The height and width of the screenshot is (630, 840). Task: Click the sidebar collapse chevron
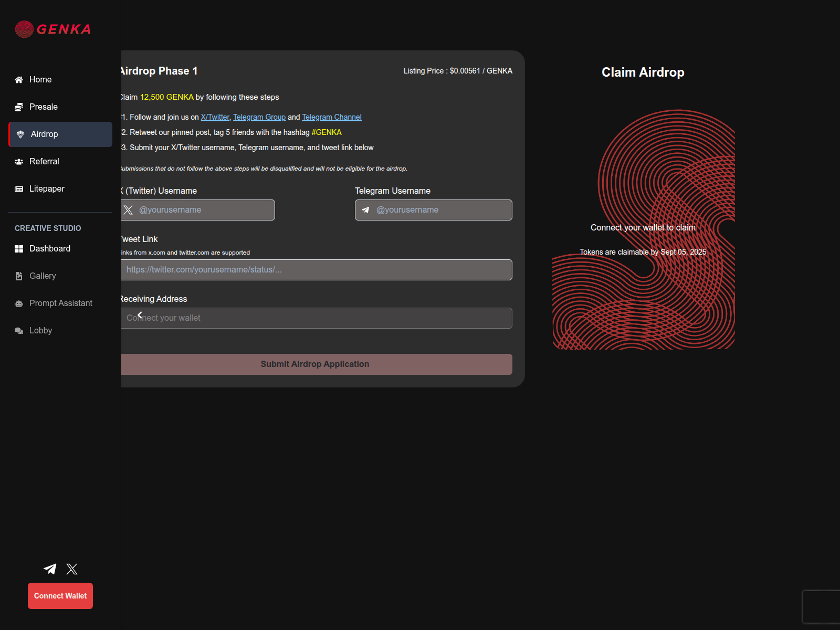pos(140,314)
